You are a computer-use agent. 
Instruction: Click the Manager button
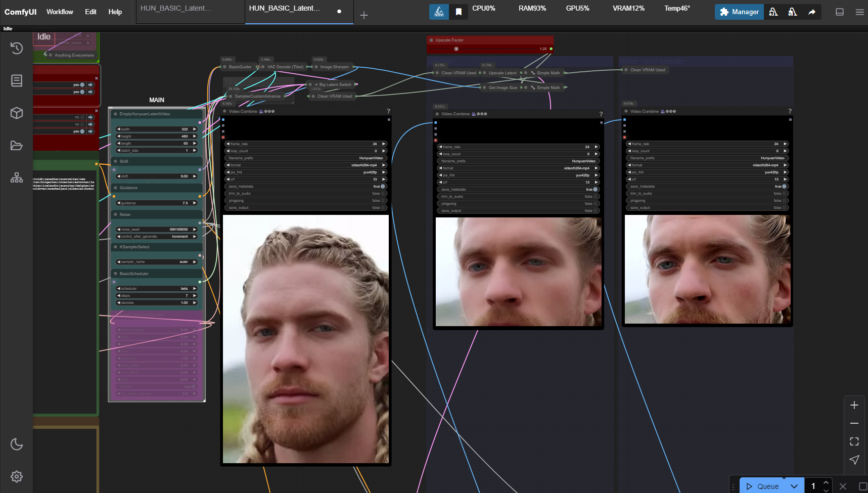[x=739, y=12]
